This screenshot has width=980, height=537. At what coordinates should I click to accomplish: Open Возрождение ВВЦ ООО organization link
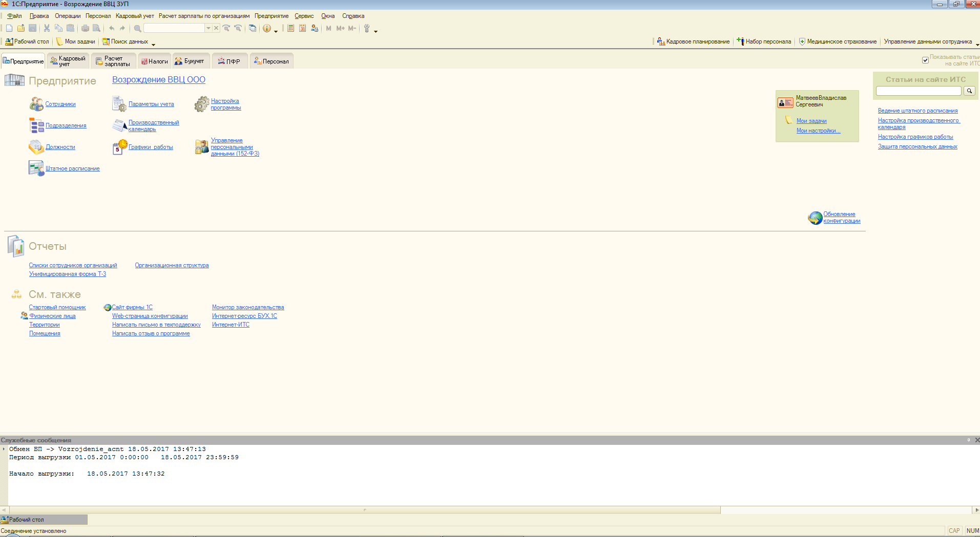(x=159, y=79)
